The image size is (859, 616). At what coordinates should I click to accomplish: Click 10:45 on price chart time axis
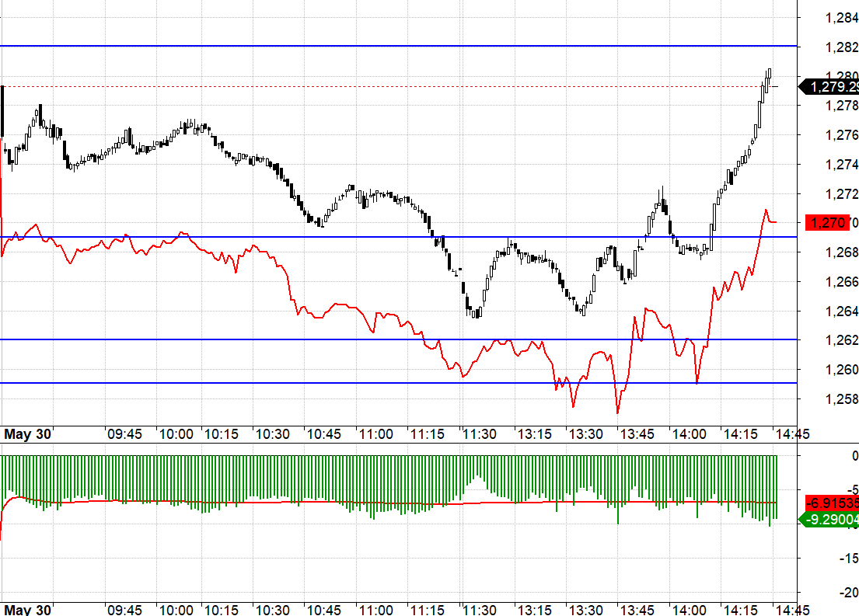(x=323, y=434)
